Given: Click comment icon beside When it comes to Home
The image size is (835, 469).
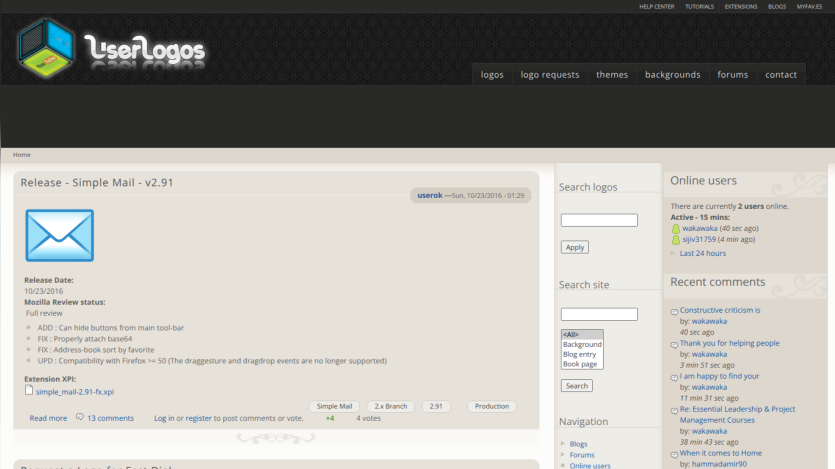Looking at the screenshot, I should (x=674, y=455).
